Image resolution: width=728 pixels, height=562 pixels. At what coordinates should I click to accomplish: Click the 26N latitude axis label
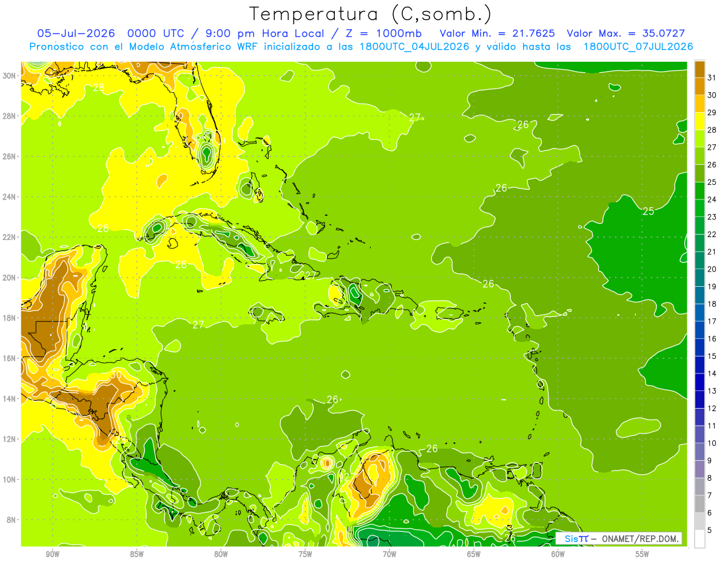10,156
